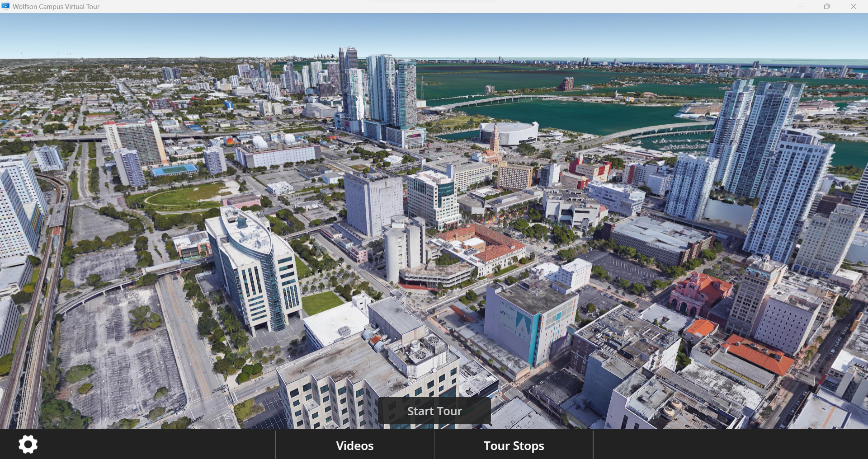Open the Videos section
The image size is (868, 459).
click(354, 446)
